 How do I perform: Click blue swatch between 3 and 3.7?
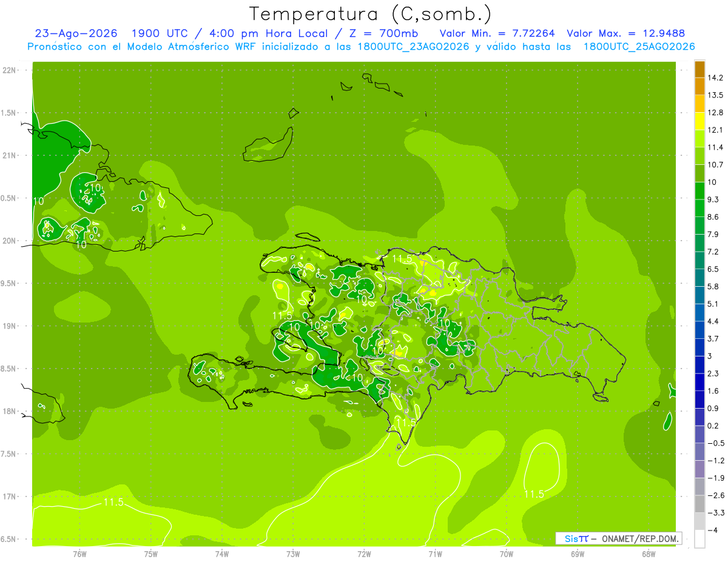click(699, 347)
